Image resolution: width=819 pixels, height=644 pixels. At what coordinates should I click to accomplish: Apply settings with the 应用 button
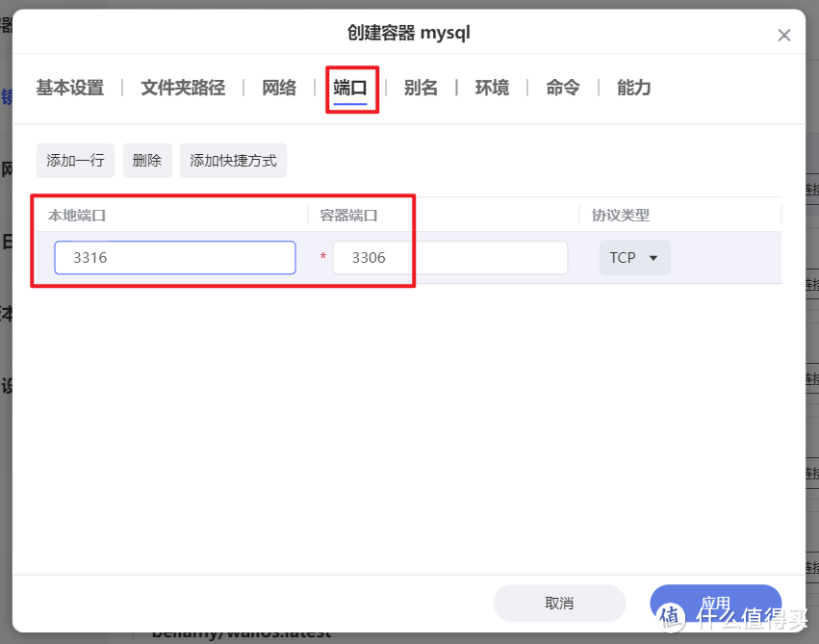715,603
